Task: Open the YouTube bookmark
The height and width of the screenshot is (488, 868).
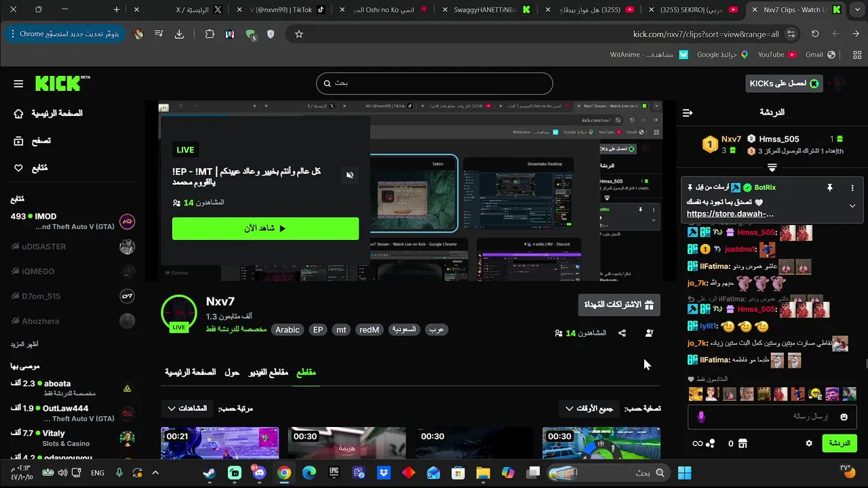Action: [777, 55]
